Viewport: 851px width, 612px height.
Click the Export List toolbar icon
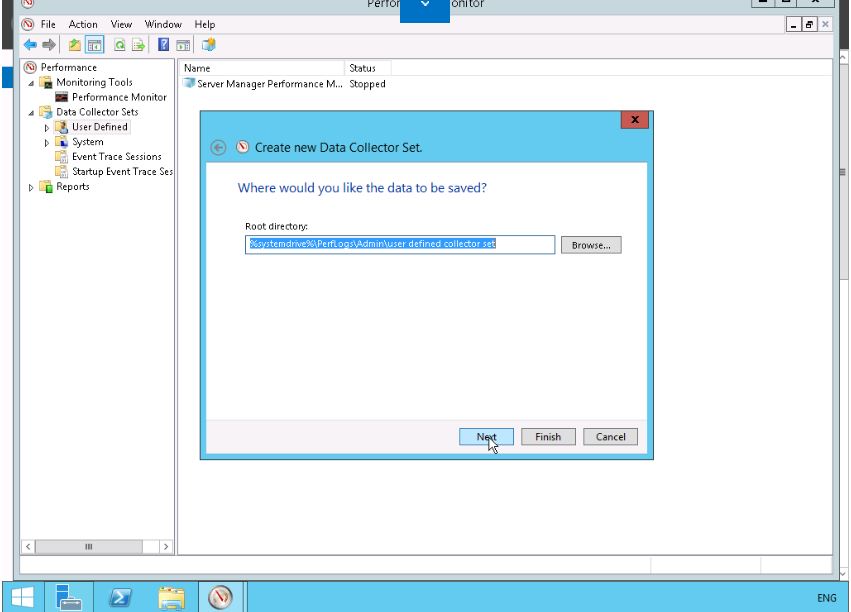(138, 45)
